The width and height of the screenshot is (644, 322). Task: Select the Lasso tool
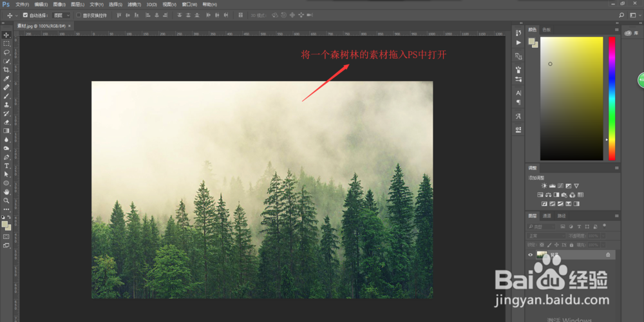(x=6, y=53)
